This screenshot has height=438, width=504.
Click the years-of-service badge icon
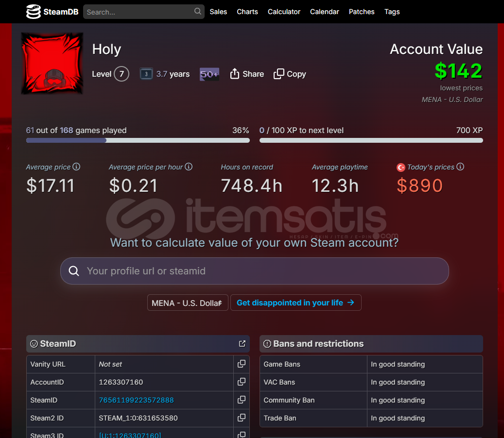pyautogui.click(x=146, y=74)
